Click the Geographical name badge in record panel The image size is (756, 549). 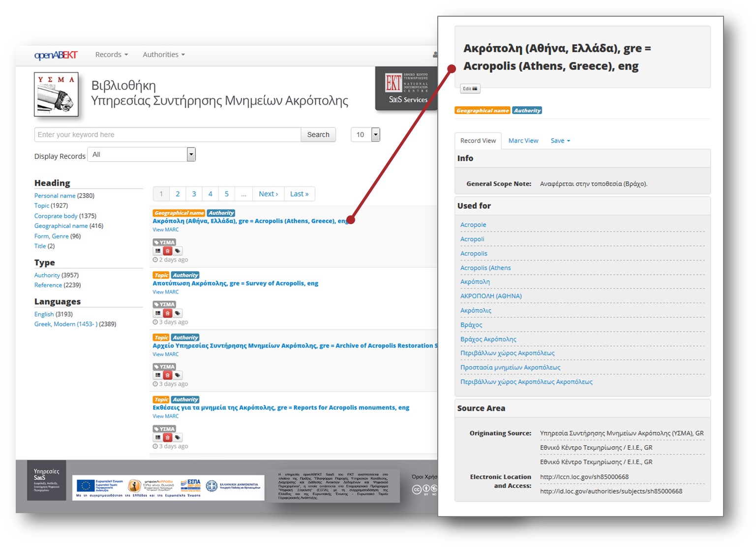point(483,111)
